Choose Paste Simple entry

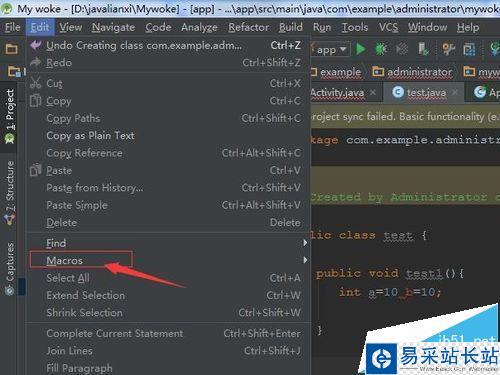168,205
